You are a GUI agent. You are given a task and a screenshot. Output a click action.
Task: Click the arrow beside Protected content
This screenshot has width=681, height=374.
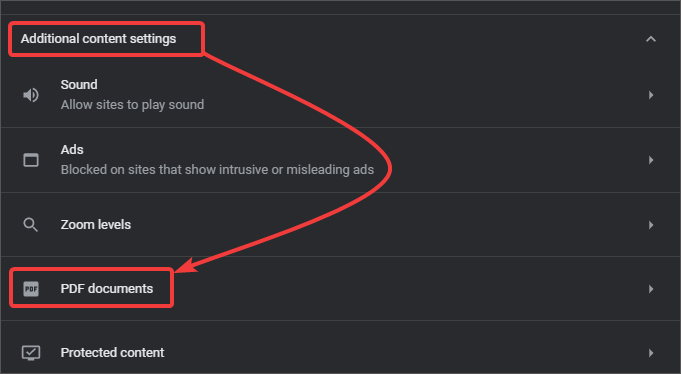click(651, 353)
